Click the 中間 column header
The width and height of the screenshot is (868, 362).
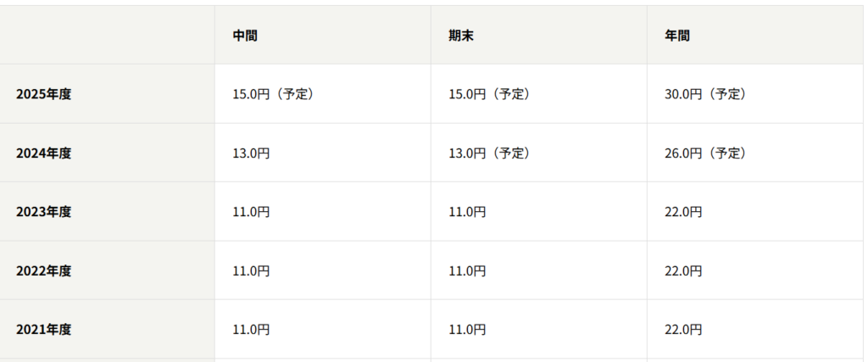(246, 36)
